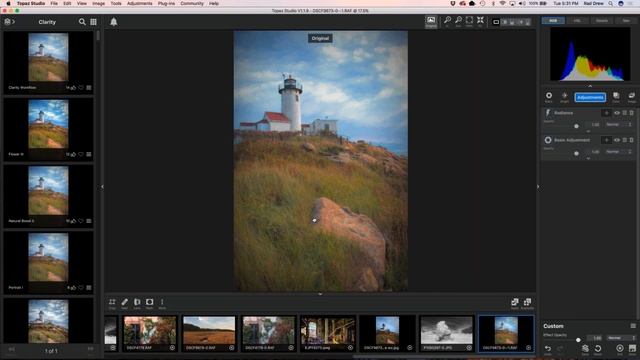Open the notifications bell
640x360 pixels.
[x=114, y=22]
